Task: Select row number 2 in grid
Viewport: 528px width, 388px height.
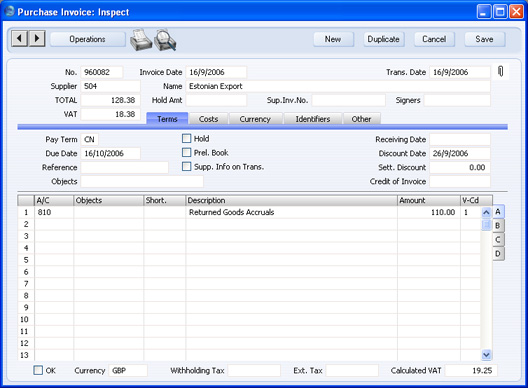Action: coord(26,224)
